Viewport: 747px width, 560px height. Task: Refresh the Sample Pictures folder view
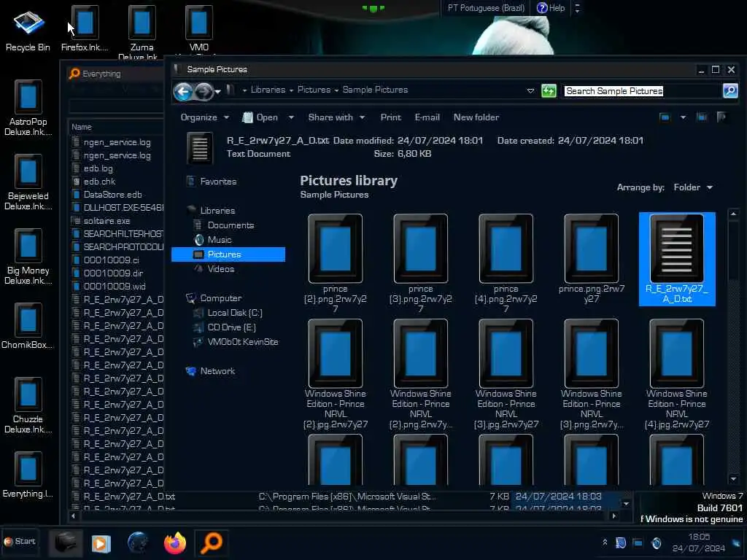pyautogui.click(x=549, y=90)
